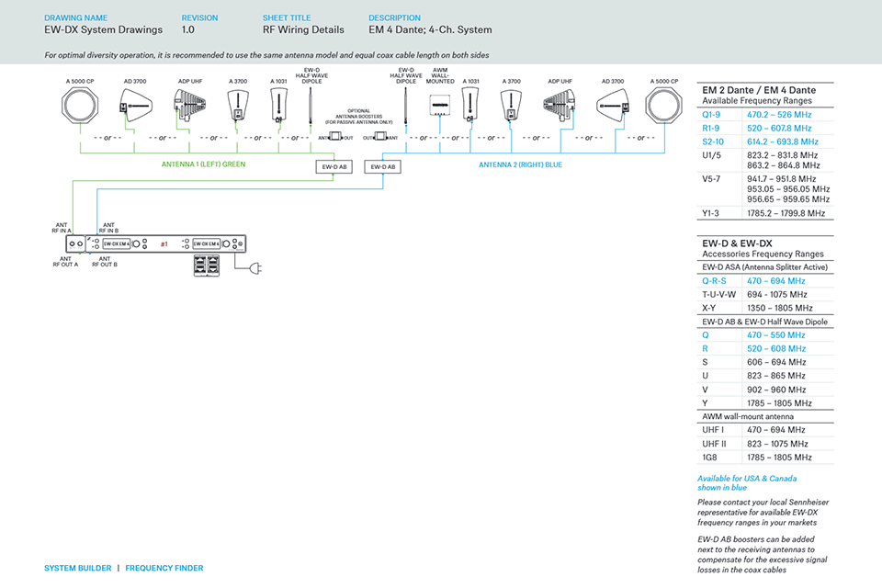Select the A 3700 antenna wired in green

pos(238,106)
